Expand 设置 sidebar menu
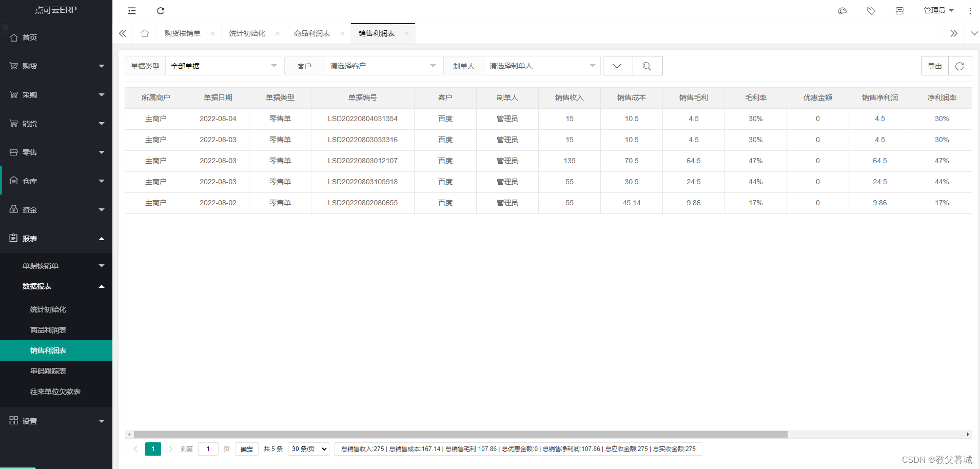This screenshot has height=469, width=980. pos(56,421)
